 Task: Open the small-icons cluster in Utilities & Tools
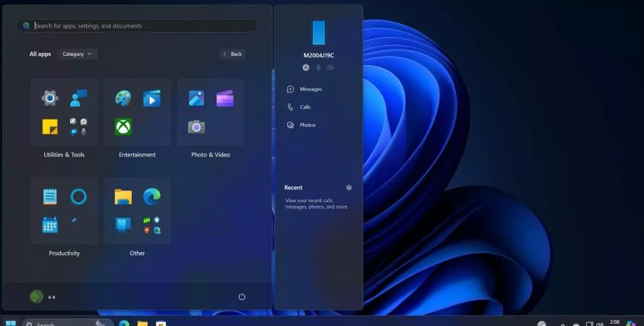[78, 127]
